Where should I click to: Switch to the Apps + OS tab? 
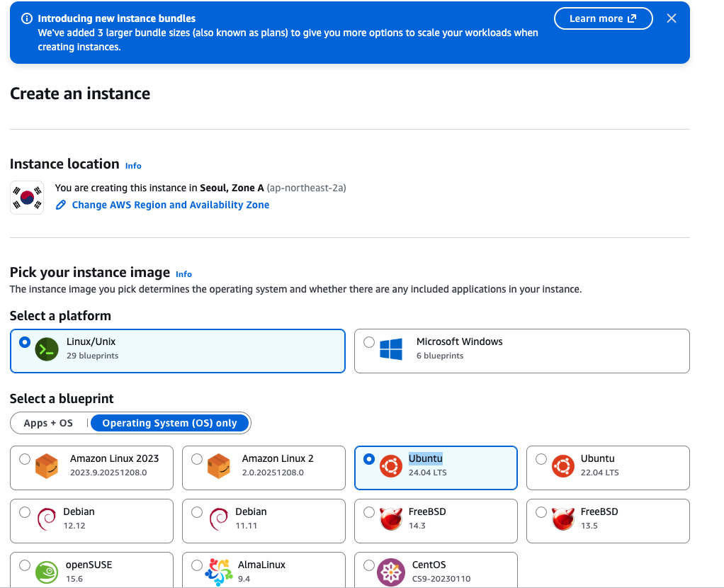pyautogui.click(x=48, y=423)
